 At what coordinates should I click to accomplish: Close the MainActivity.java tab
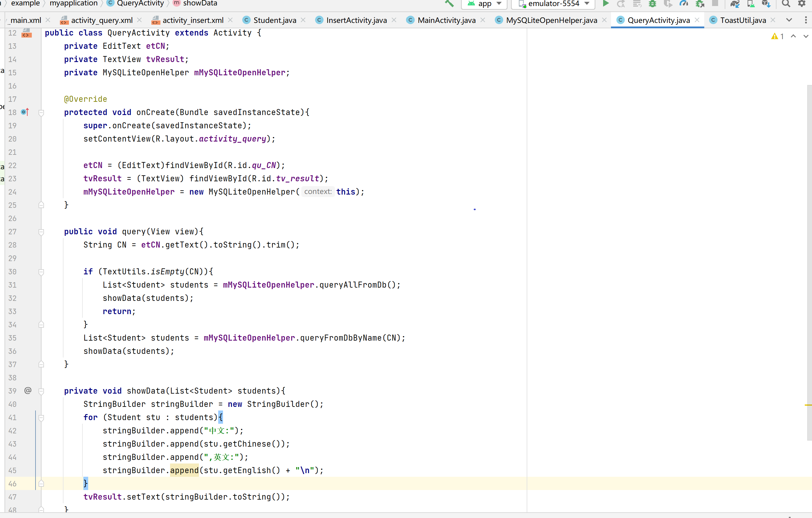[483, 20]
